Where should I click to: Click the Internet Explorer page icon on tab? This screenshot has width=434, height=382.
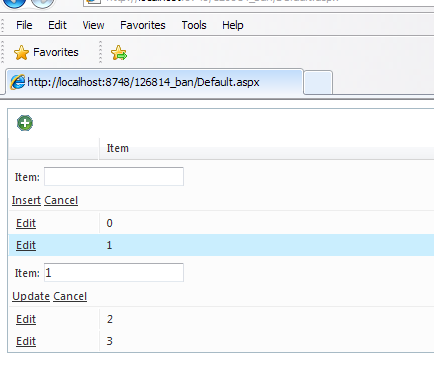[x=18, y=82]
